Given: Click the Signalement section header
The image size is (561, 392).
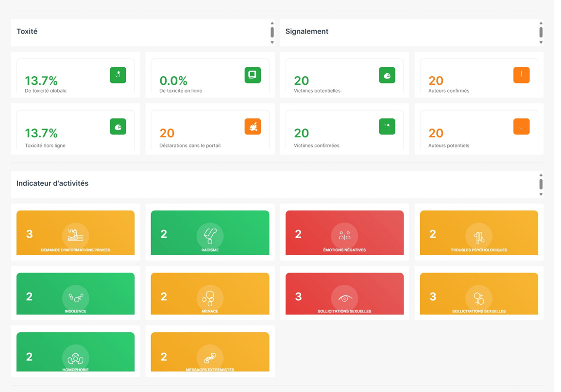Looking at the screenshot, I should (x=307, y=31).
